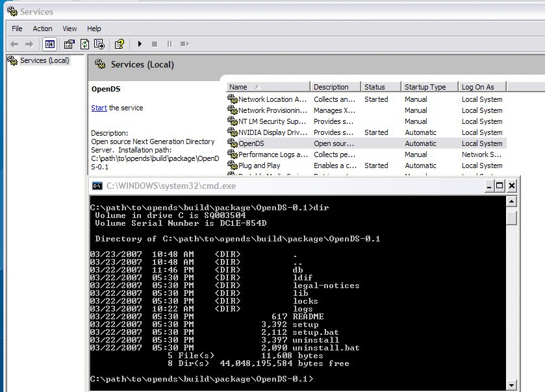Viewport: 545px width, 392px height.
Task: Sort by the Status column header
Action: [x=381, y=87]
